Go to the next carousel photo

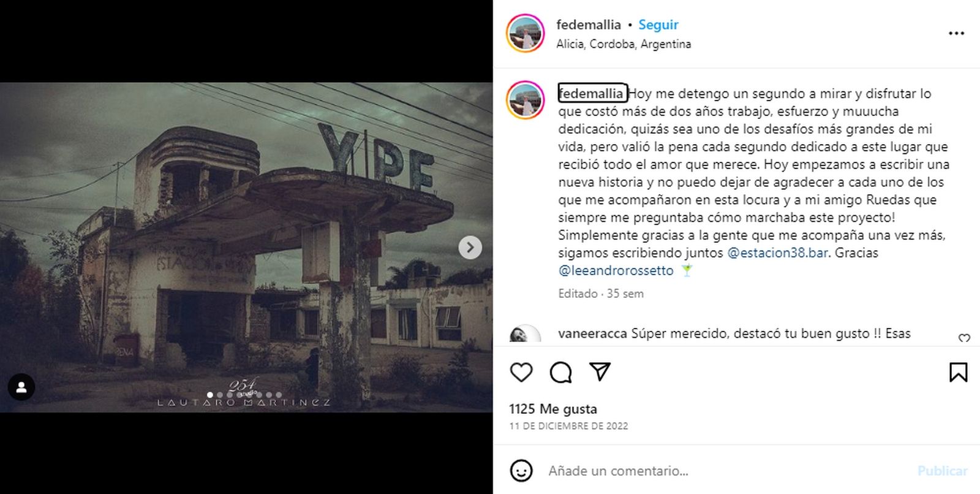pos(470,248)
